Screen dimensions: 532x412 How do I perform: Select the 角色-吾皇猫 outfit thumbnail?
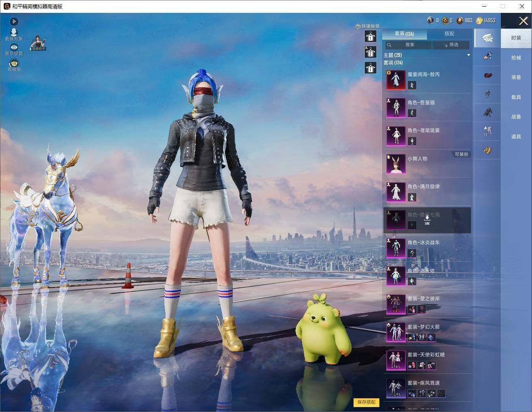396,108
